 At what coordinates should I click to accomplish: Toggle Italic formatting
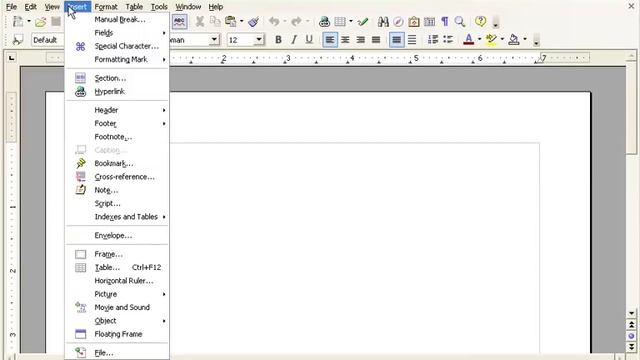coord(294,40)
